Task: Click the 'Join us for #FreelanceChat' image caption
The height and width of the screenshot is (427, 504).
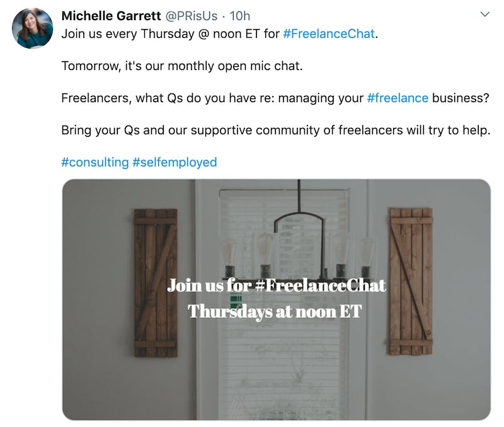Action: [277, 286]
